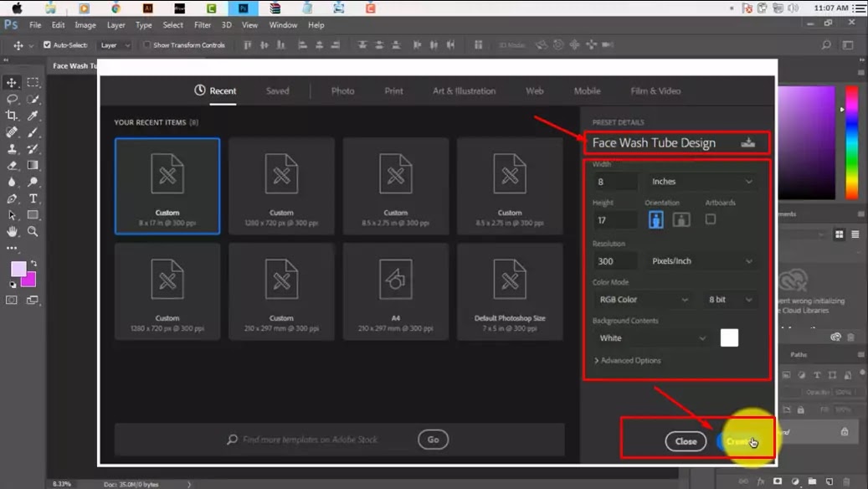Select the Default Photoshop Size preset
Screen dimensions: 868x489
point(509,292)
